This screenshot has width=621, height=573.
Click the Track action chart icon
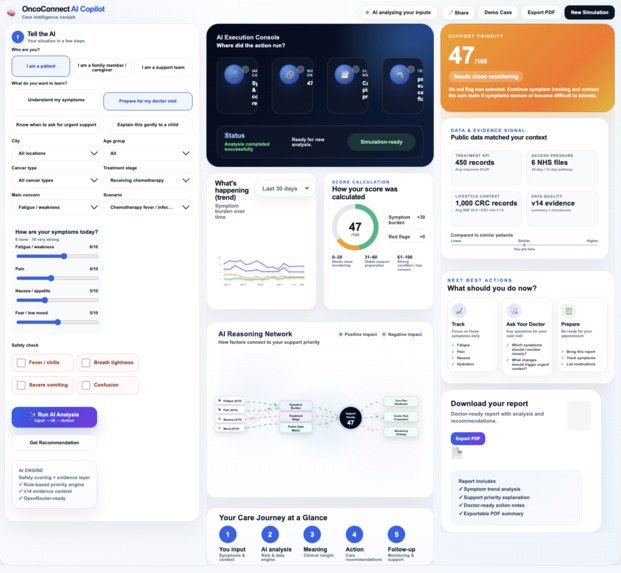[x=459, y=311]
